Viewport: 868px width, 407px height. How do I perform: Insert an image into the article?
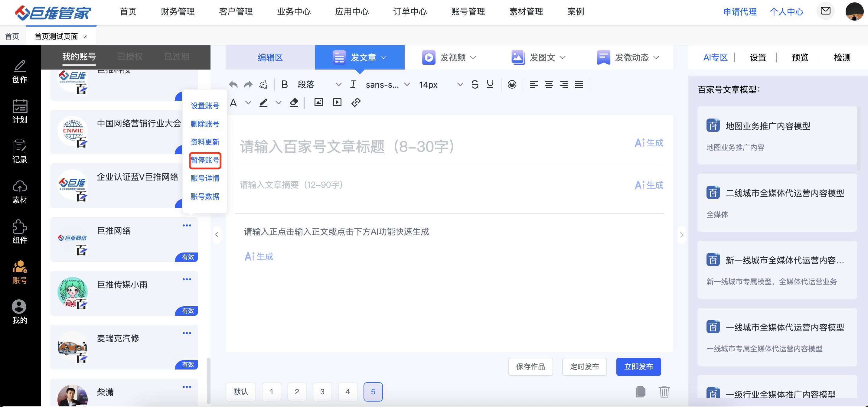pyautogui.click(x=318, y=103)
